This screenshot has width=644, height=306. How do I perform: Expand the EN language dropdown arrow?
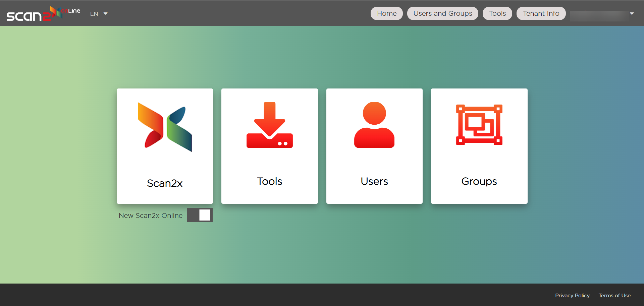pos(106,14)
